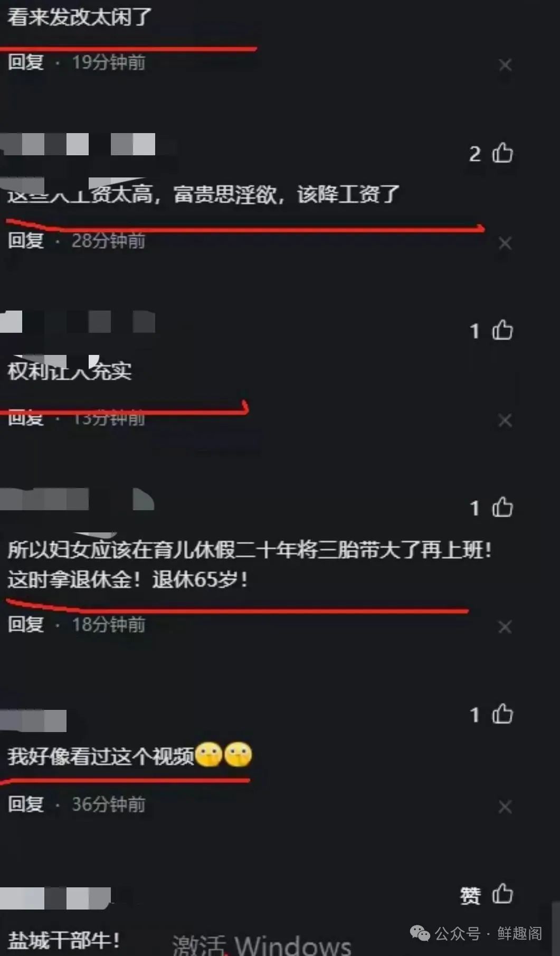The width and height of the screenshot is (560, 956).
Task: Like the 权利让人充实 comment
Action: click(x=502, y=330)
